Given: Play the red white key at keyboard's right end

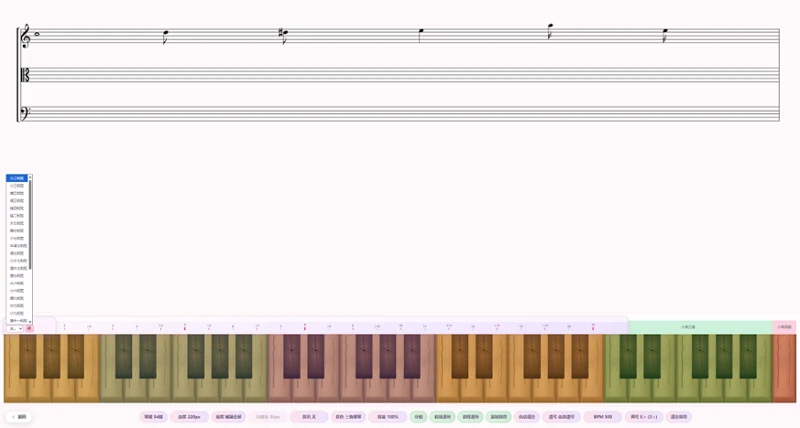Looking at the screenshot, I should point(784,368).
